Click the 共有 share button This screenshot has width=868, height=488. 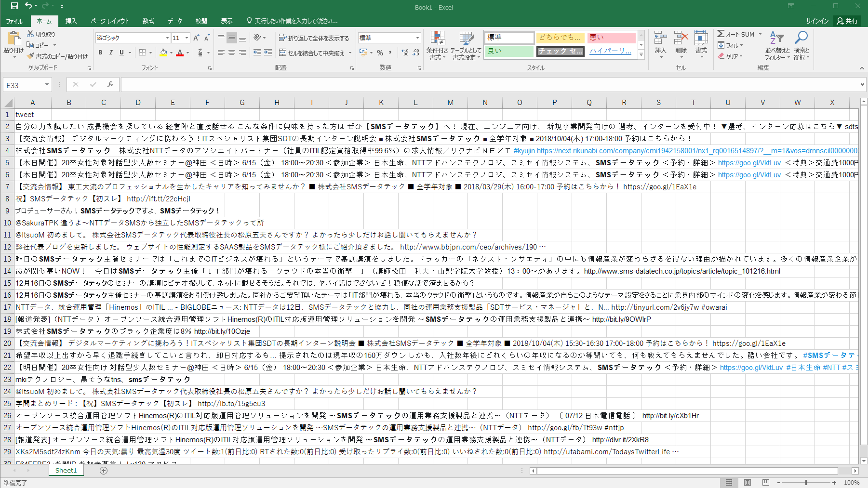(x=848, y=21)
